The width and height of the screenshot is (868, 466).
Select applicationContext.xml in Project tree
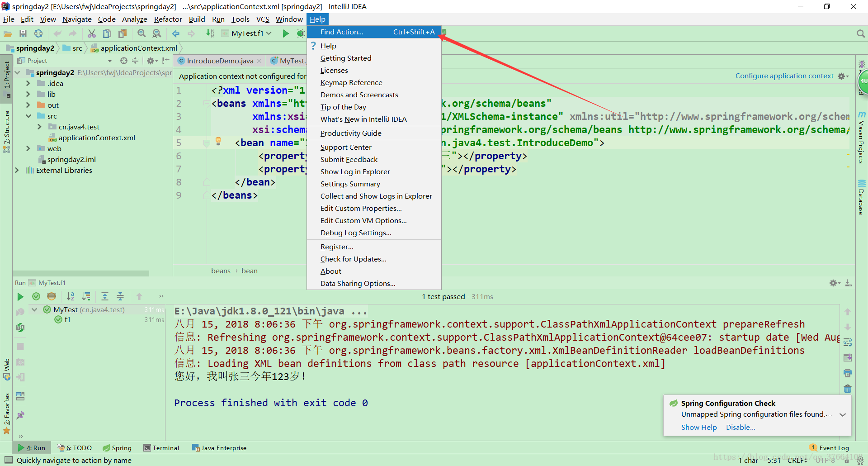click(97, 138)
